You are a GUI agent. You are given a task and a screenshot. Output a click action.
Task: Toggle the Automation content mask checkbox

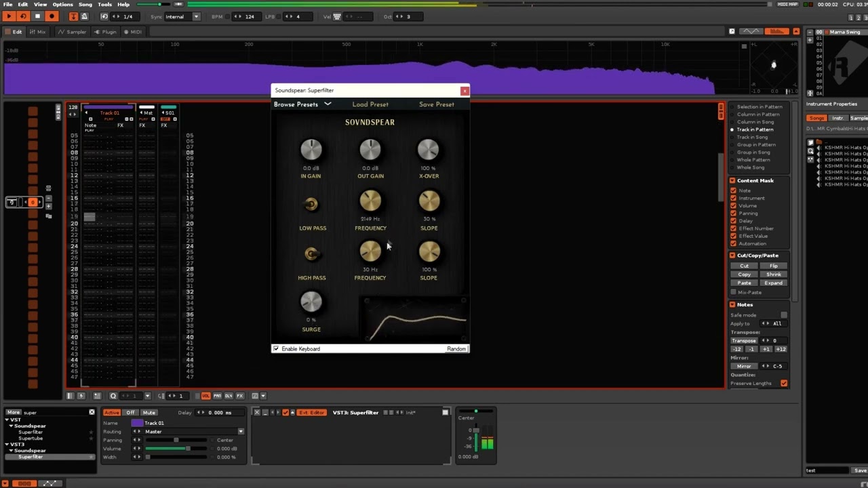[733, 243]
